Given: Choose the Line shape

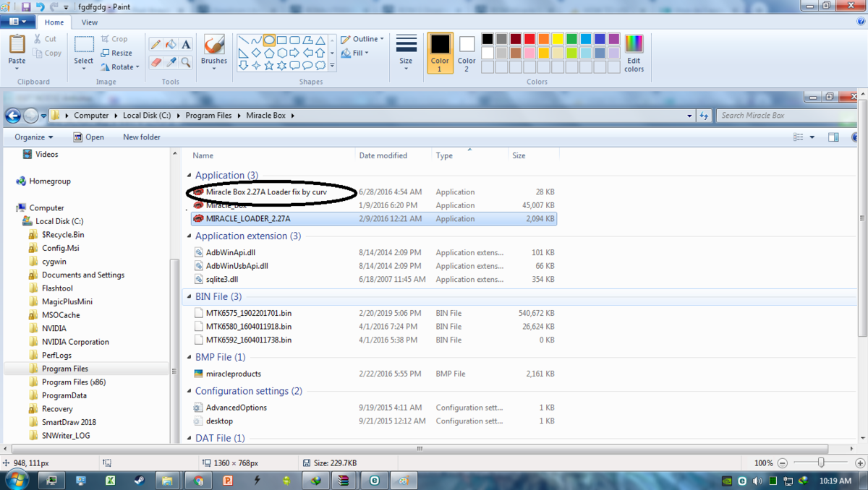Looking at the screenshot, I should (244, 40).
